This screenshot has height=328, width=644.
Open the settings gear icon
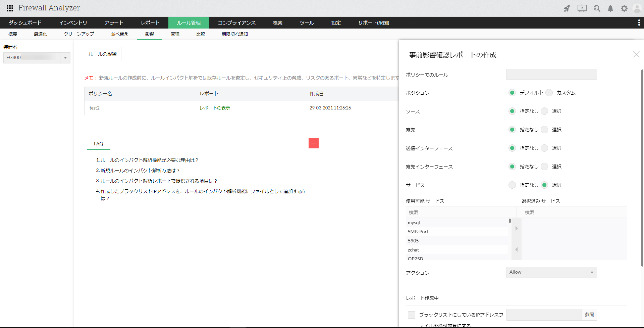(624, 8)
